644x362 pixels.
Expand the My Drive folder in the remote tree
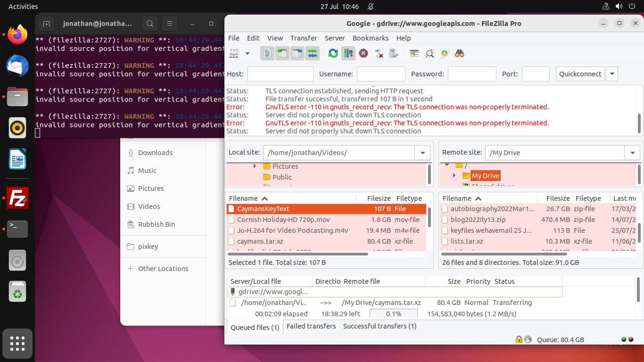tap(454, 176)
